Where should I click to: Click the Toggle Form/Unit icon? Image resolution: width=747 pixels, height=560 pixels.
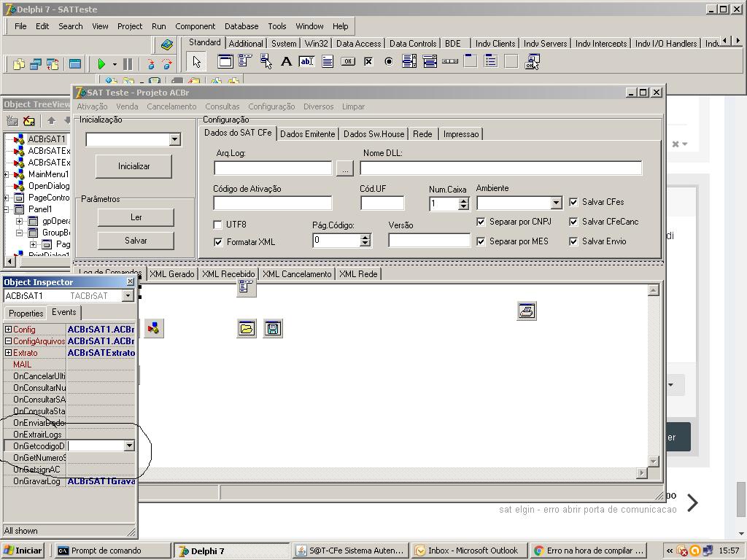point(52,64)
